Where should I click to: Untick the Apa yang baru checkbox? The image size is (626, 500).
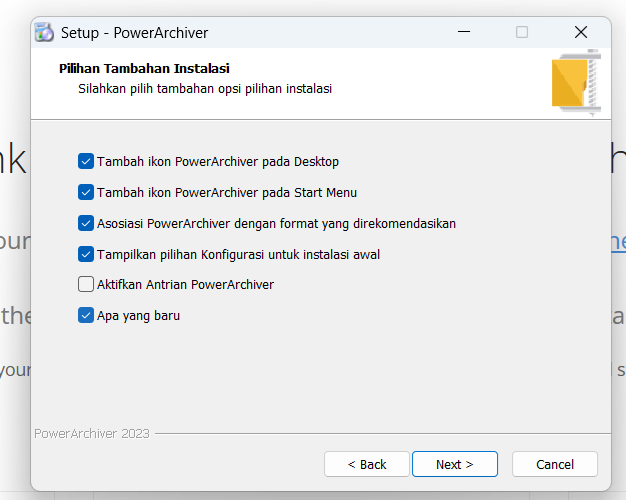click(x=85, y=316)
